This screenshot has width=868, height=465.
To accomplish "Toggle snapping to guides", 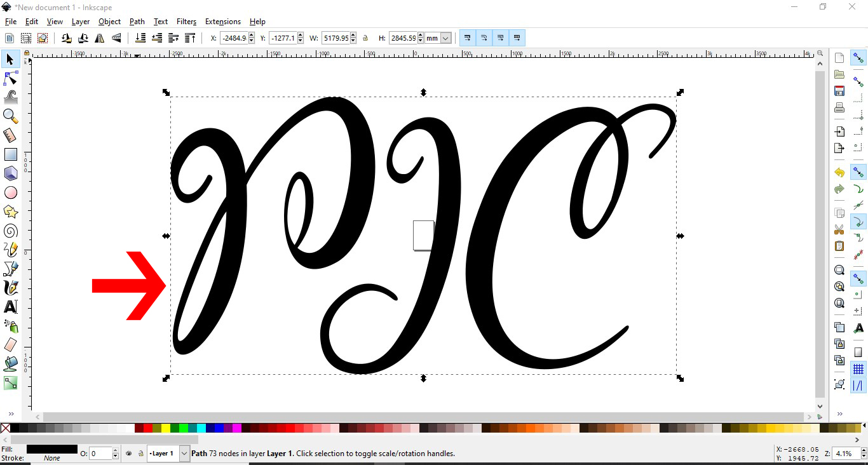I will coord(858,385).
